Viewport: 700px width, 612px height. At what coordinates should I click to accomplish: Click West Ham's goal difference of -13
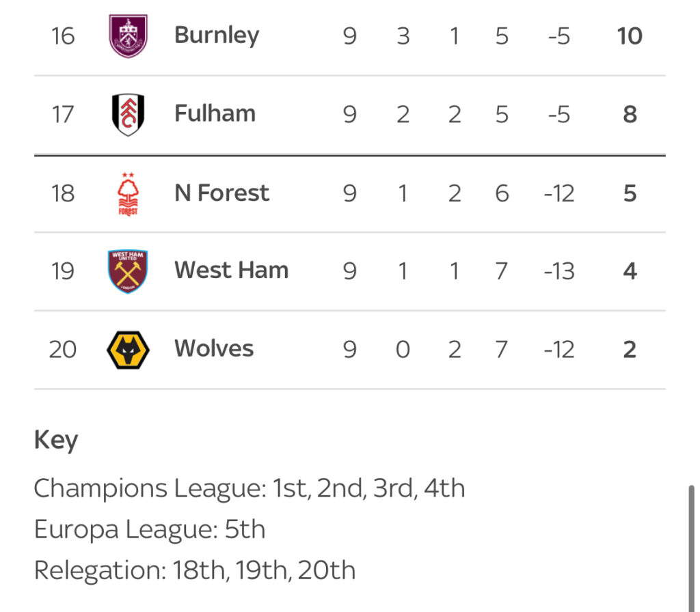click(558, 271)
